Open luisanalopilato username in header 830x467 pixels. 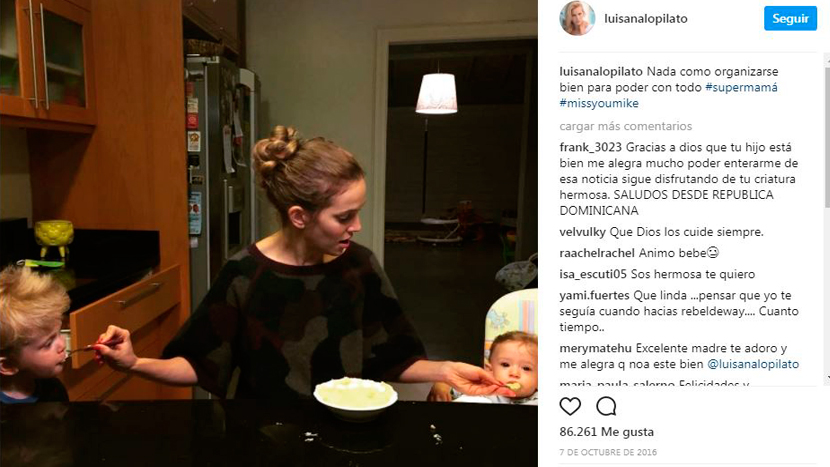coord(646,19)
